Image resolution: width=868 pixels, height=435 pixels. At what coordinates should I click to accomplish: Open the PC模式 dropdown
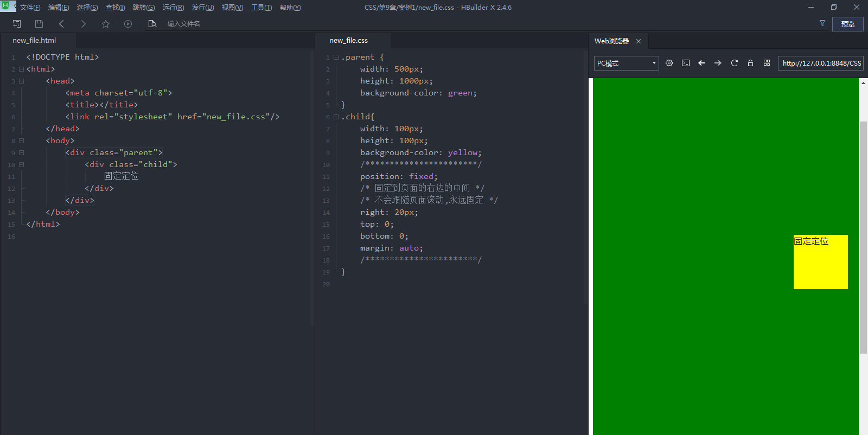(627, 63)
